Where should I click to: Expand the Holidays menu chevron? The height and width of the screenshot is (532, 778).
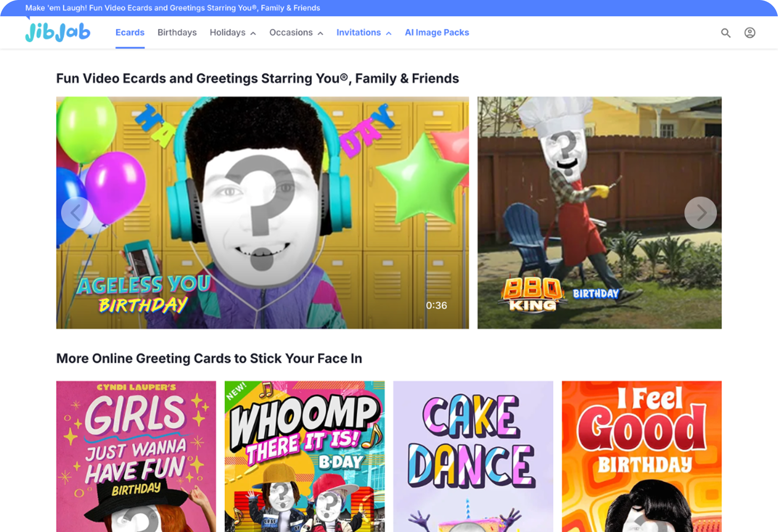click(x=253, y=33)
